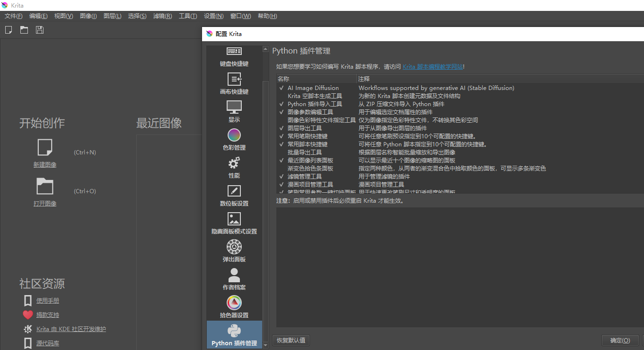Click 新建图像 link
The image size is (644, 350).
click(45, 165)
